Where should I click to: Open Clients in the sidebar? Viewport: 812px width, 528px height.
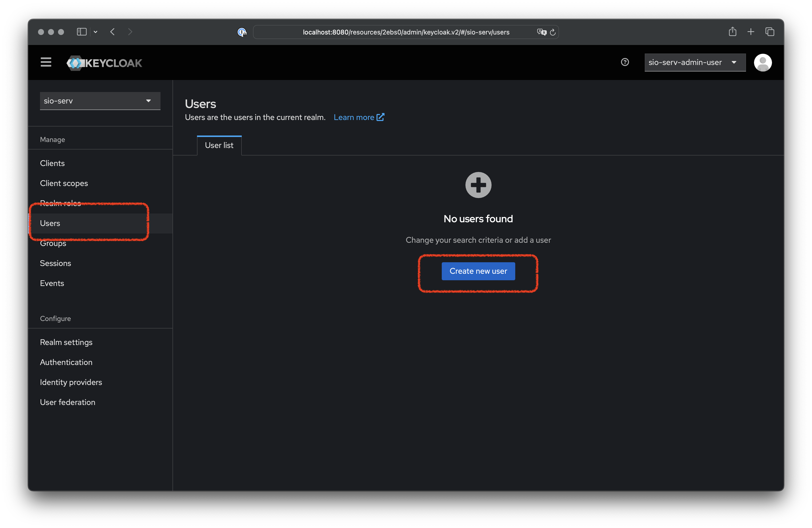(x=100, y=163)
